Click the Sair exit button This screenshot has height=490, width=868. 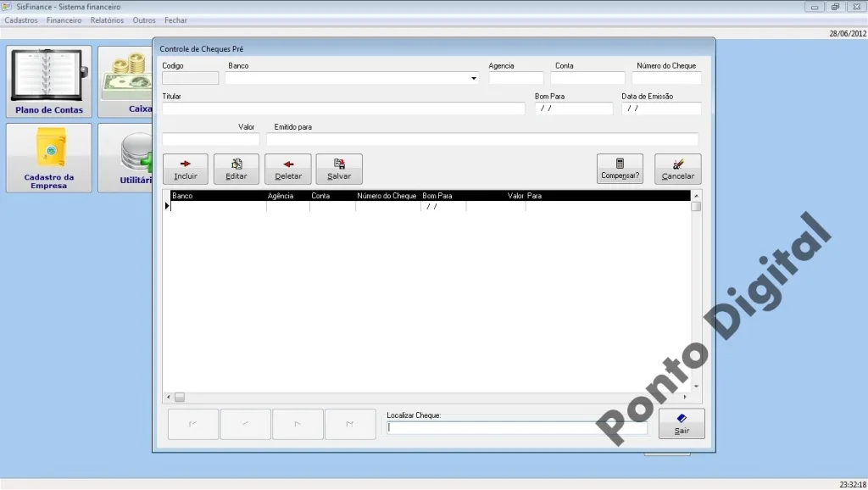(682, 424)
